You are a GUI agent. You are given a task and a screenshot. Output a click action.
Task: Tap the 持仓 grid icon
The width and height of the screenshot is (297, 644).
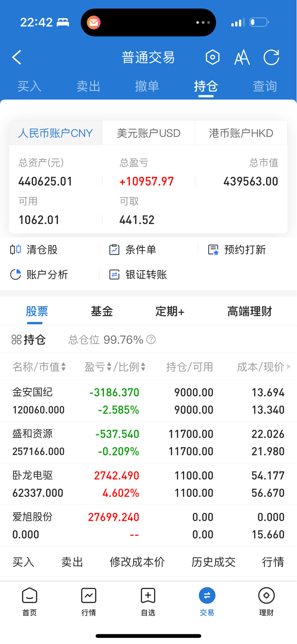17,340
